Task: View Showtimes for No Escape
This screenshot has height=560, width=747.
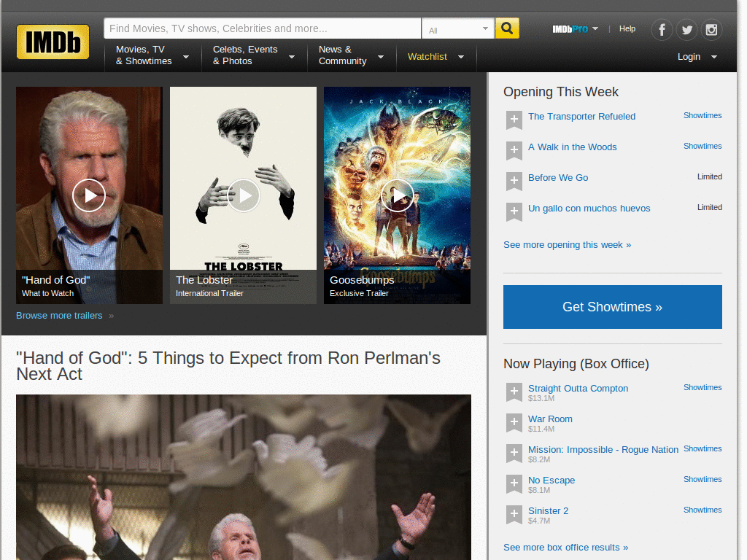Action: 703,479
